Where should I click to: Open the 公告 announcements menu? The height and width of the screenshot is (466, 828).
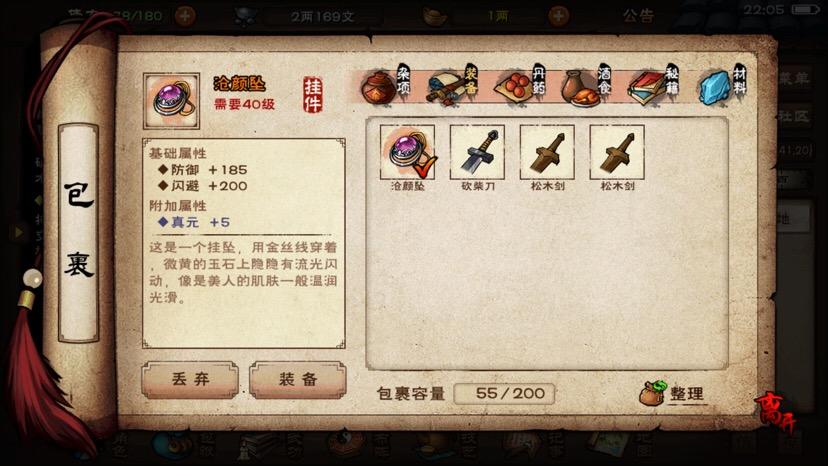[x=638, y=16]
